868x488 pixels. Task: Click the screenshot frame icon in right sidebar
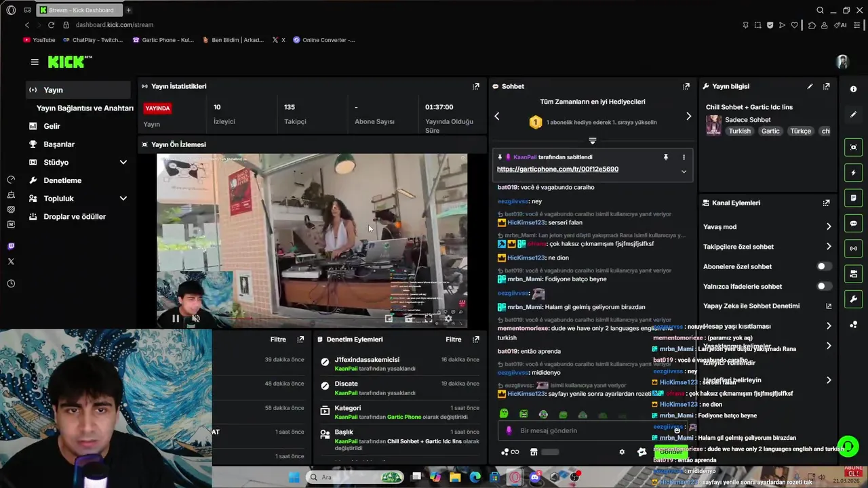[853, 147]
